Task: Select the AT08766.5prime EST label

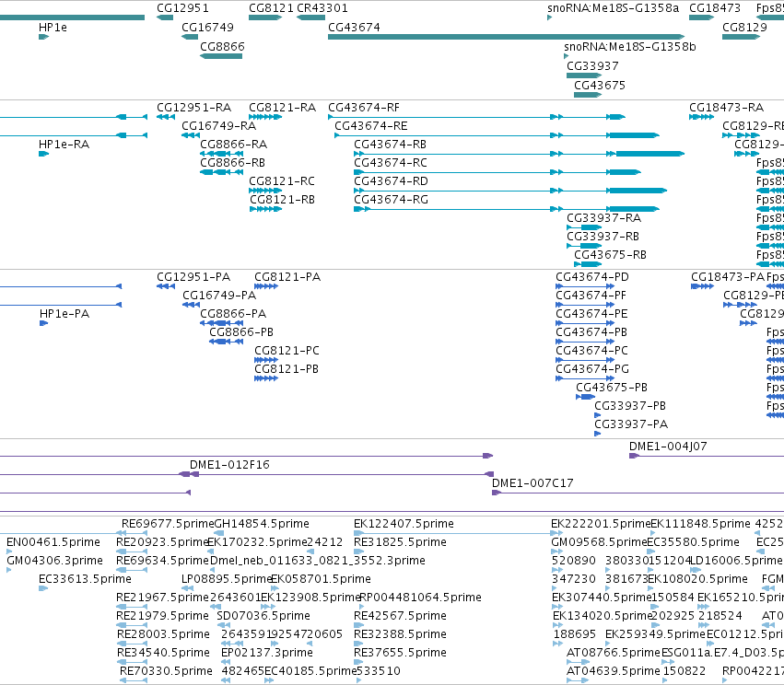Action: 614,653
